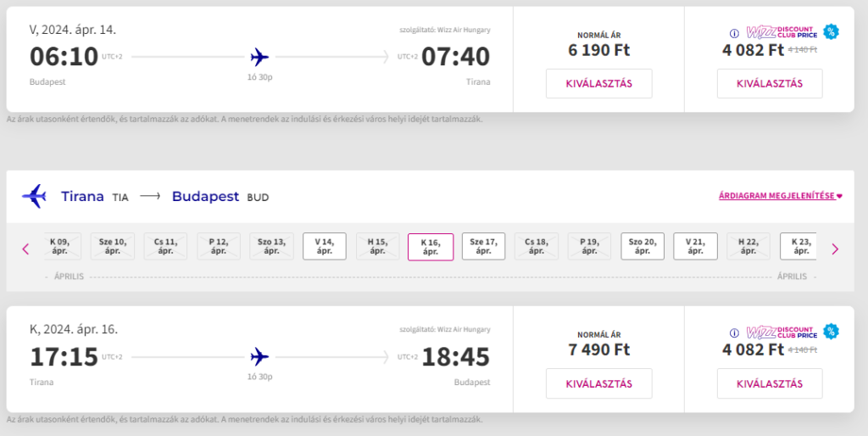Viewport: 868px width, 436px height.
Task: Show later dates with right arrow
Action: click(x=835, y=249)
